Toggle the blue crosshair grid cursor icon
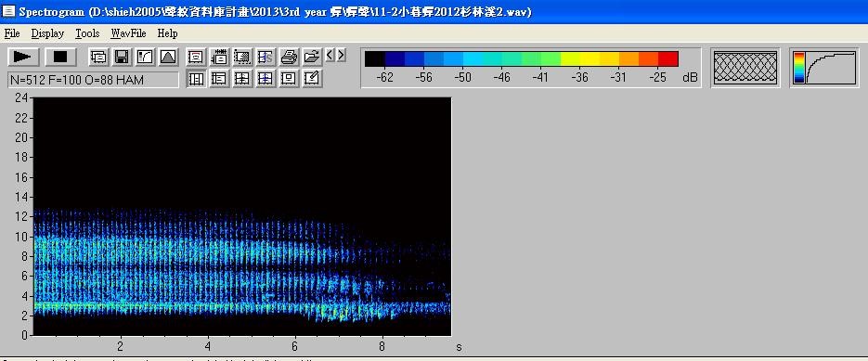This screenshot has width=868, height=361. tap(266, 79)
